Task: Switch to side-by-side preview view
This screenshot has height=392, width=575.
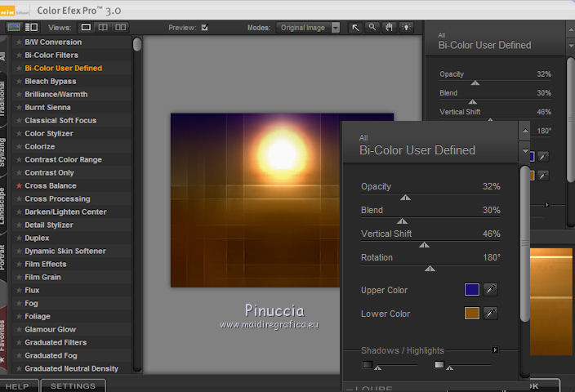Action: pyautogui.click(x=121, y=27)
